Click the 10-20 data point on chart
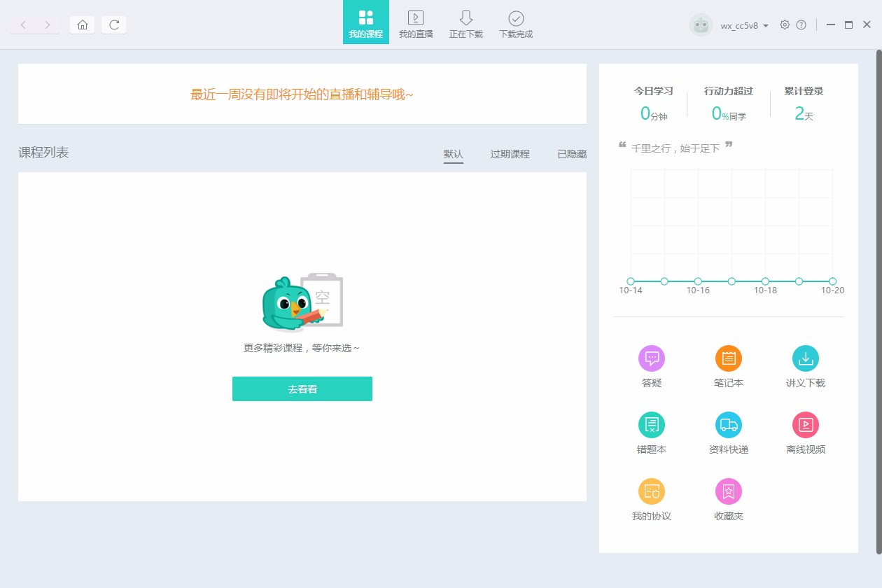Screen dimensions: 882x588 [832, 281]
